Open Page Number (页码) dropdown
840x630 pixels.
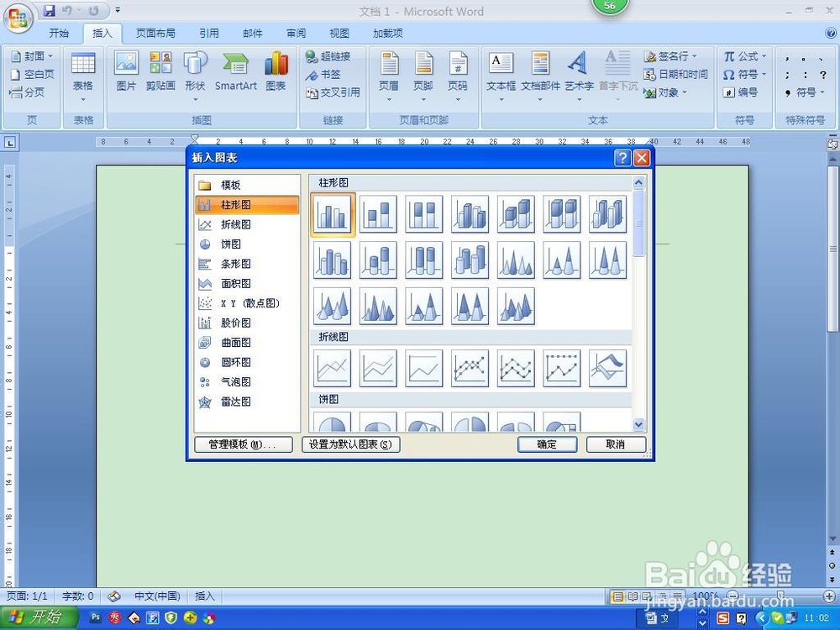[x=458, y=76]
